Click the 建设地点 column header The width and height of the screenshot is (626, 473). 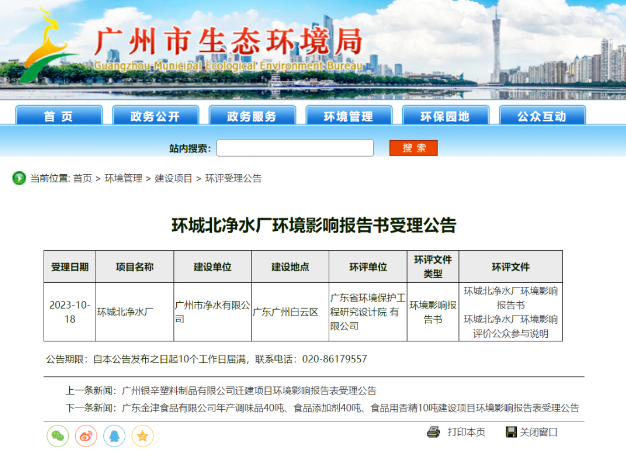click(x=290, y=267)
